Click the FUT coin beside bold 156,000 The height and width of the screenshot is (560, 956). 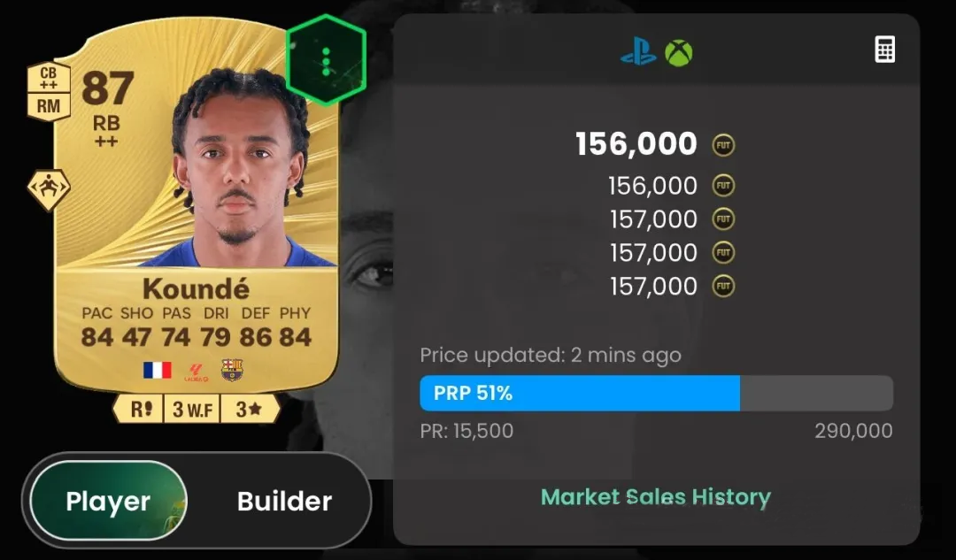723,145
